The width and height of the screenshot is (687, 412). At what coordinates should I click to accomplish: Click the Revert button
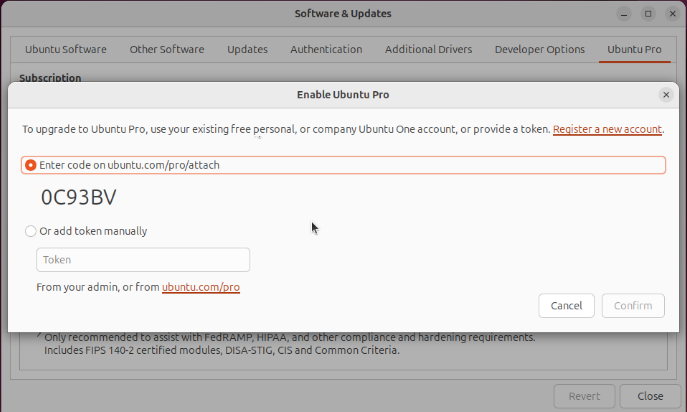pos(584,396)
